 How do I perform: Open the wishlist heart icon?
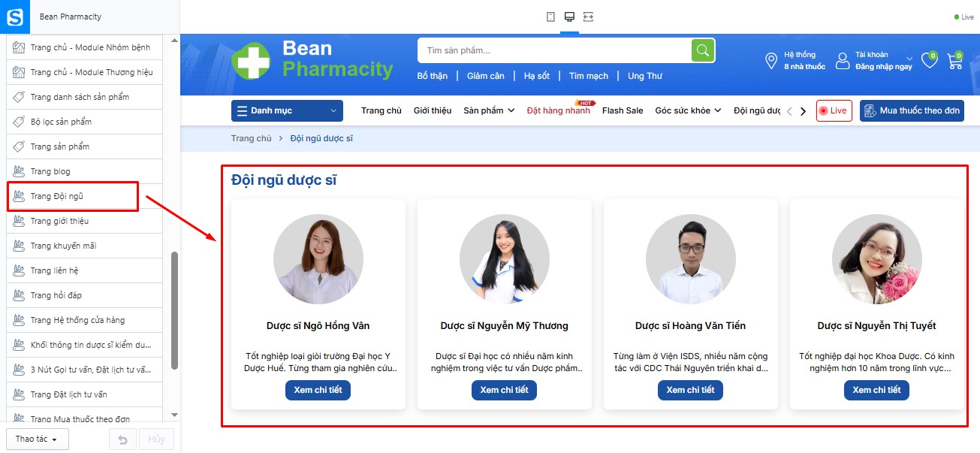[929, 62]
